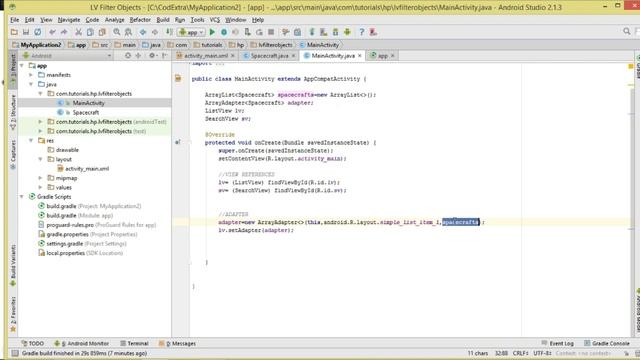Open the File menu
This screenshot has width=640, height=360.
[x=15, y=20]
